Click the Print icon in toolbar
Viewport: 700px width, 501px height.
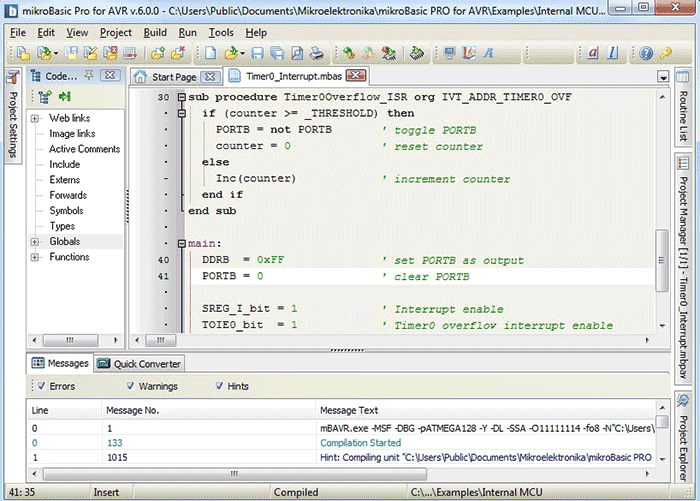pyautogui.click(x=315, y=53)
